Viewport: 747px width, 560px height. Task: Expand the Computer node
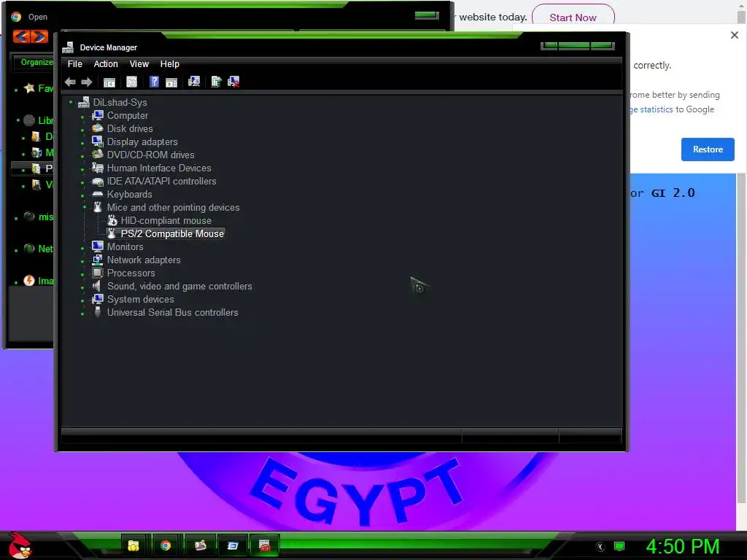pos(82,117)
